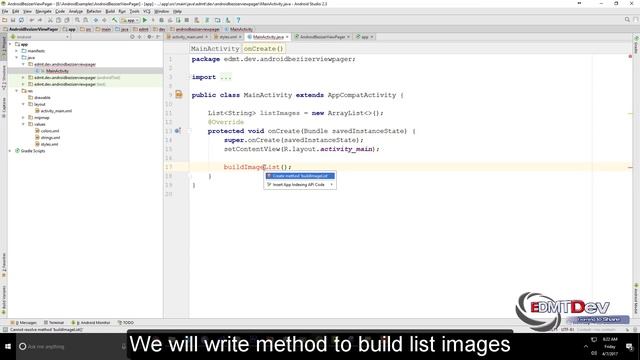Open the Build menu
Viewport: 640px width, 360px height.
coord(110,11)
